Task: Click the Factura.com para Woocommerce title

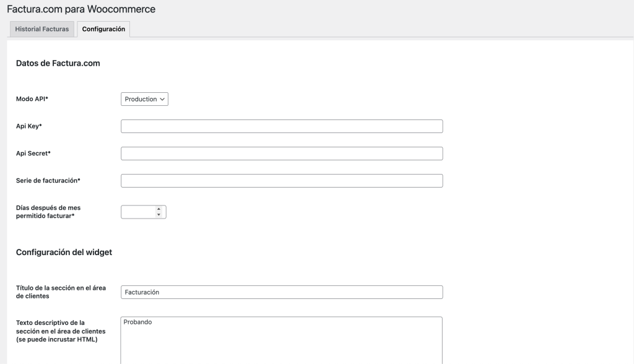Action: click(81, 9)
